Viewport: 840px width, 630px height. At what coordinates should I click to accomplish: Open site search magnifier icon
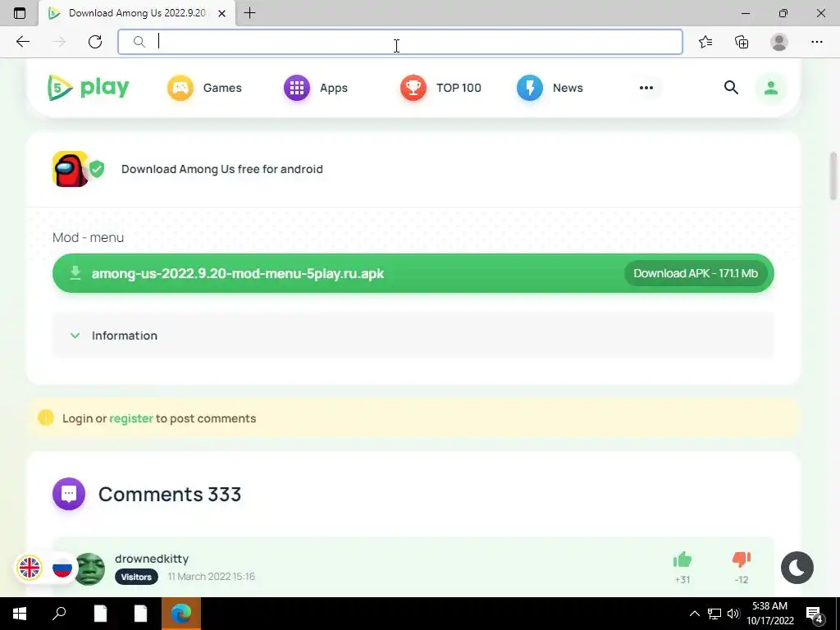731,87
